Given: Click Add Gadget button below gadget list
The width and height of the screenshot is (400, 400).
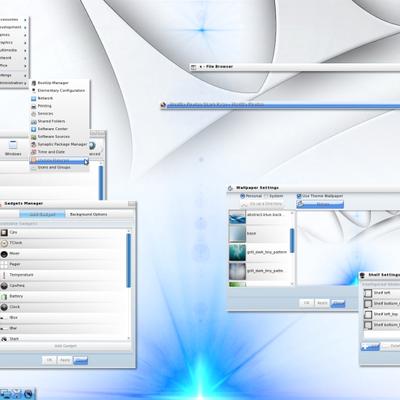Looking at the screenshot, I should (x=66, y=346).
